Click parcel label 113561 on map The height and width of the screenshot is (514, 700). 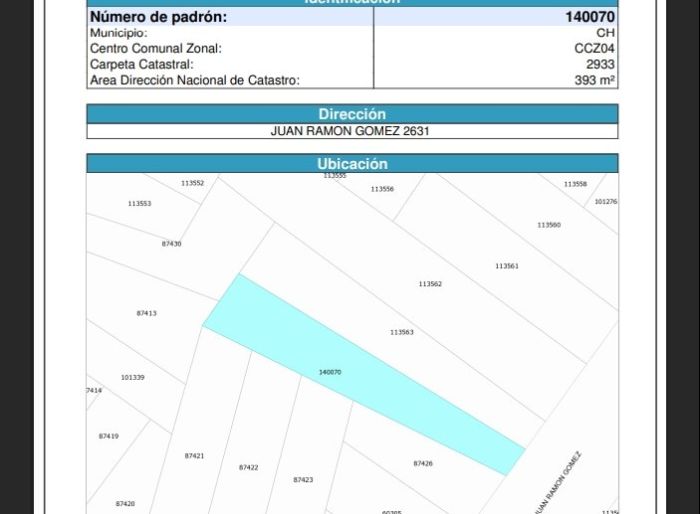(507, 266)
